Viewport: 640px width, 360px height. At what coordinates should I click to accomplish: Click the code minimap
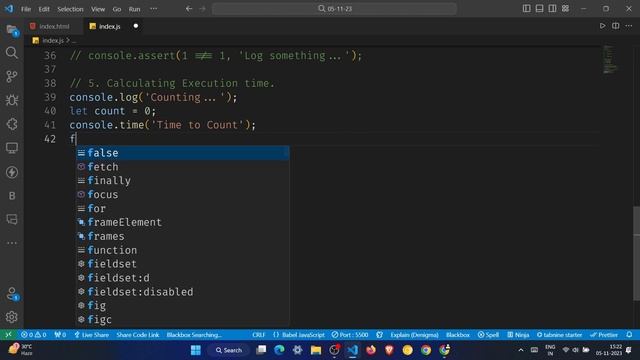coord(611,59)
